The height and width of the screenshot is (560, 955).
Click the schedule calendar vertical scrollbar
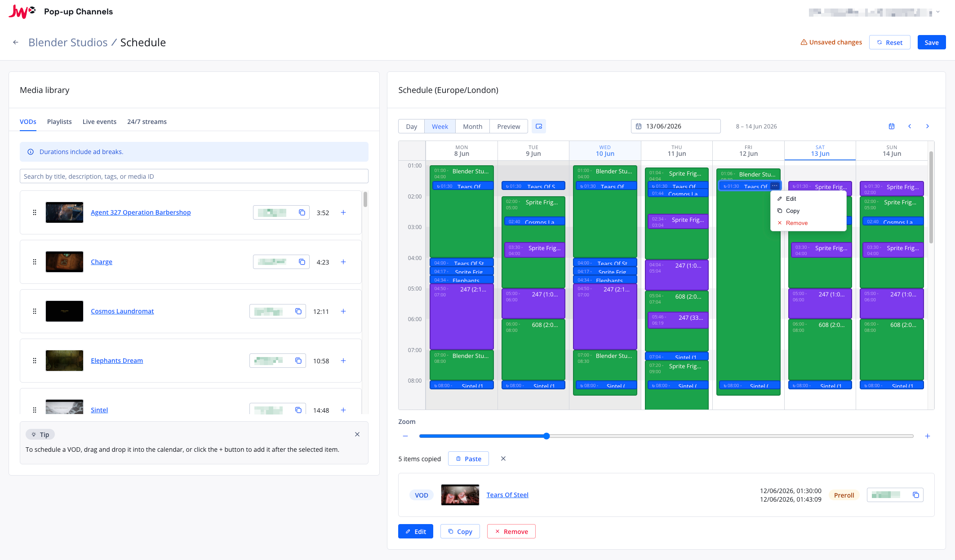(931, 198)
